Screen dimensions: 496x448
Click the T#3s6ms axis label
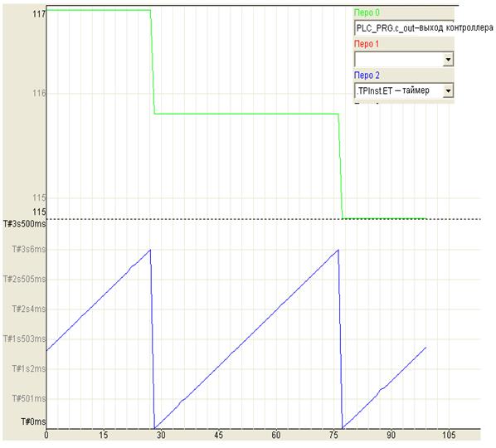click(x=29, y=250)
